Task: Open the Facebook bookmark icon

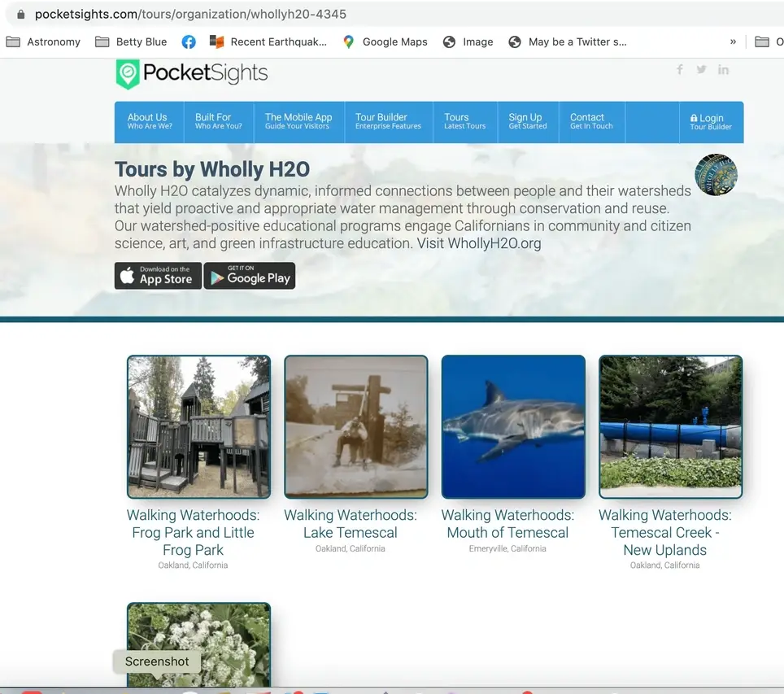Action: (x=188, y=41)
